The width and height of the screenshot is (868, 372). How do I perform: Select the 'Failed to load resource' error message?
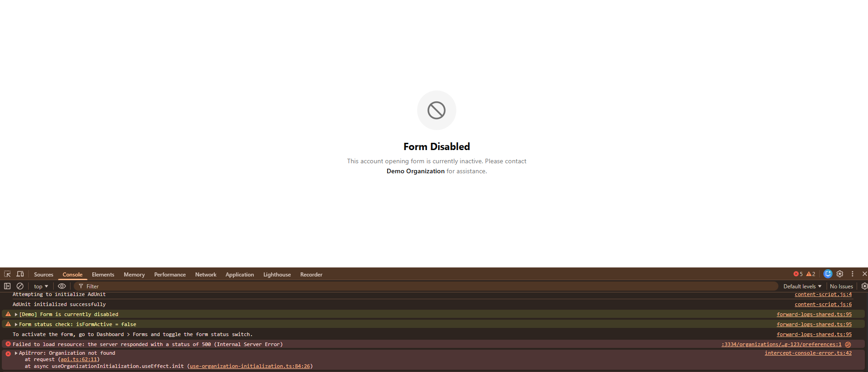(x=148, y=345)
